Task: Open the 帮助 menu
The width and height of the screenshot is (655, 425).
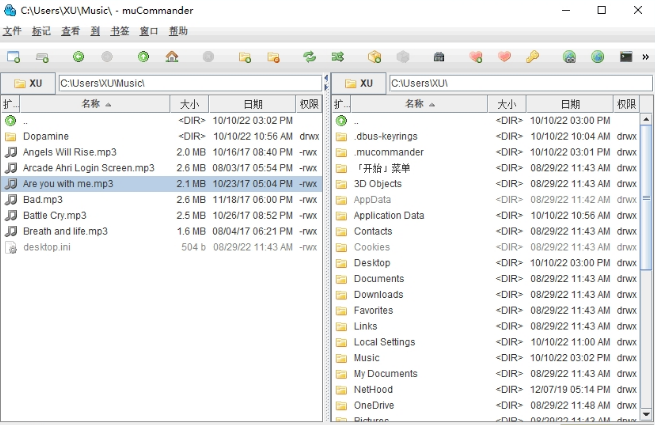Action: (178, 31)
